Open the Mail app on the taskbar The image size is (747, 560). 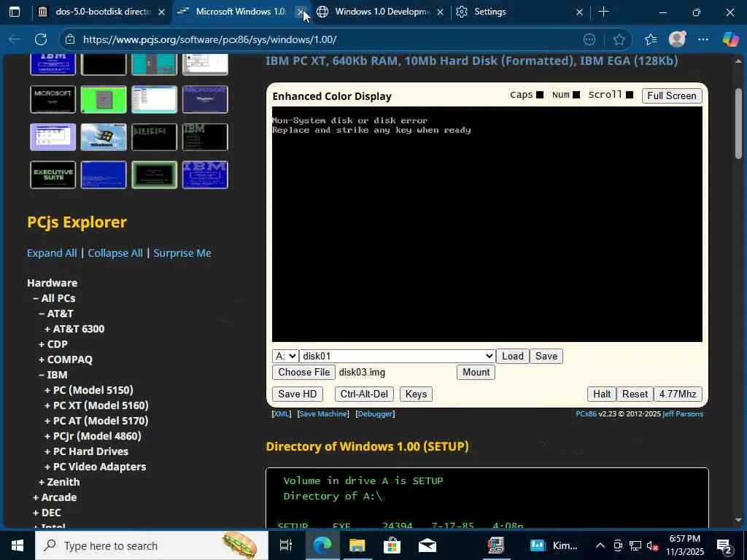pyautogui.click(x=427, y=545)
